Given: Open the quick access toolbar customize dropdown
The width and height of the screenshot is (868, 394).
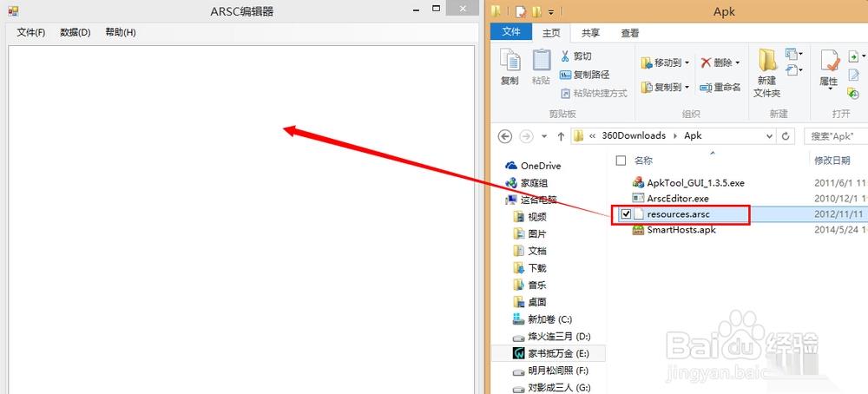Looking at the screenshot, I should click(551, 11).
